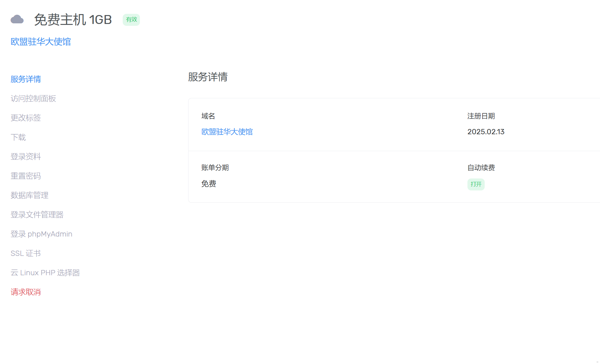This screenshot has width=600, height=364.
Task: Click 重置密码 in the sidebar
Action: [x=26, y=176]
